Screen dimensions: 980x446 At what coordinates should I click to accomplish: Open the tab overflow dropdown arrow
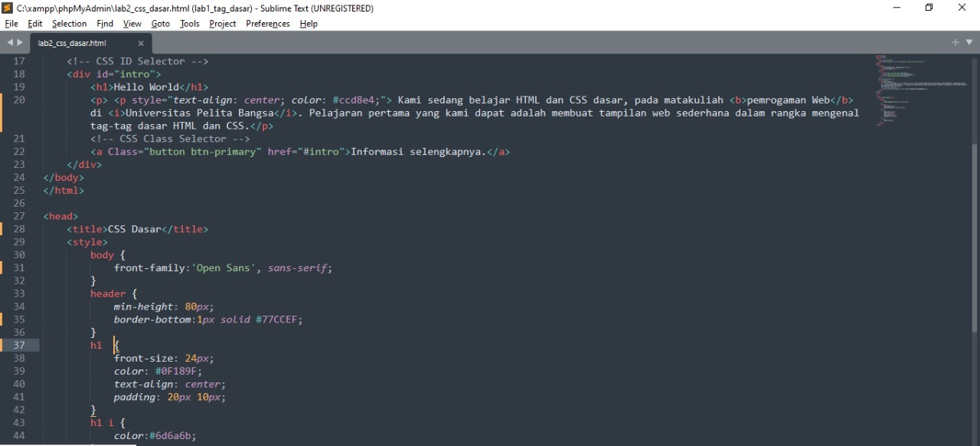(x=971, y=43)
